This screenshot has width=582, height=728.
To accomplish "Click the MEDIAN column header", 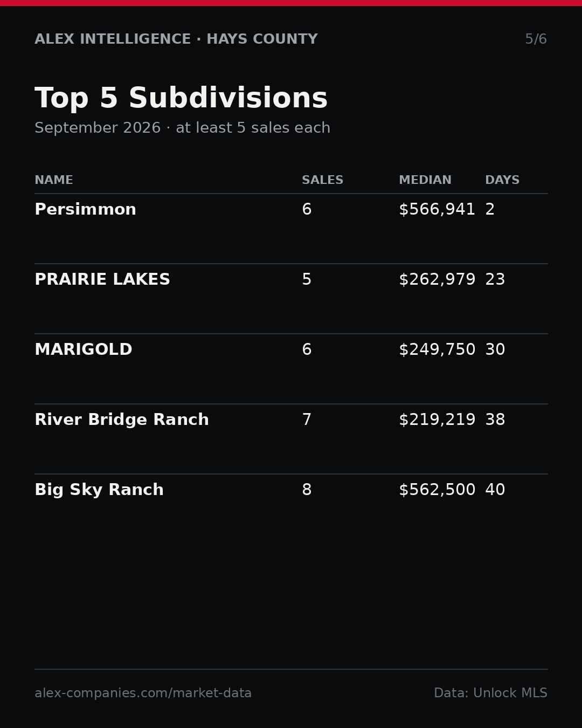I will pyautogui.click(x=425, y=180).
